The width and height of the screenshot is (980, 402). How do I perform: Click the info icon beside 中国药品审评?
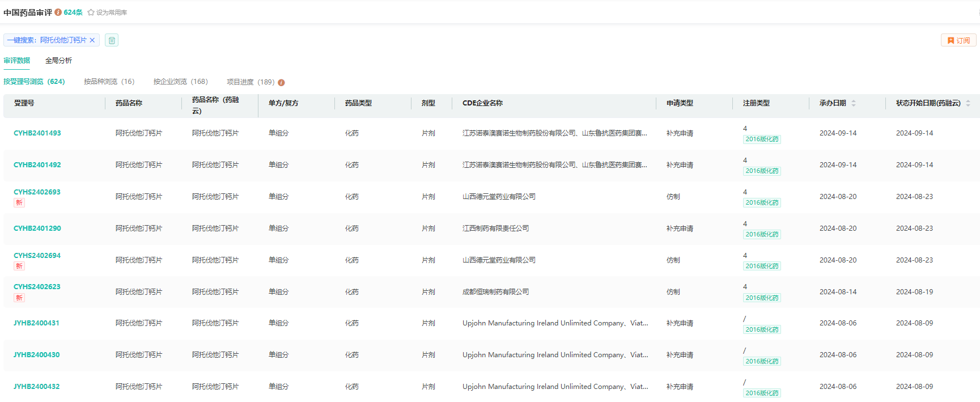[x=58, y=12]
